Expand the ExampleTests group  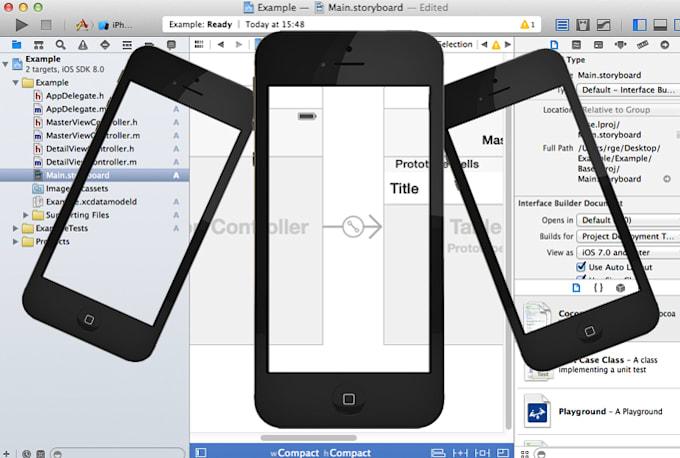pos(16,228)
